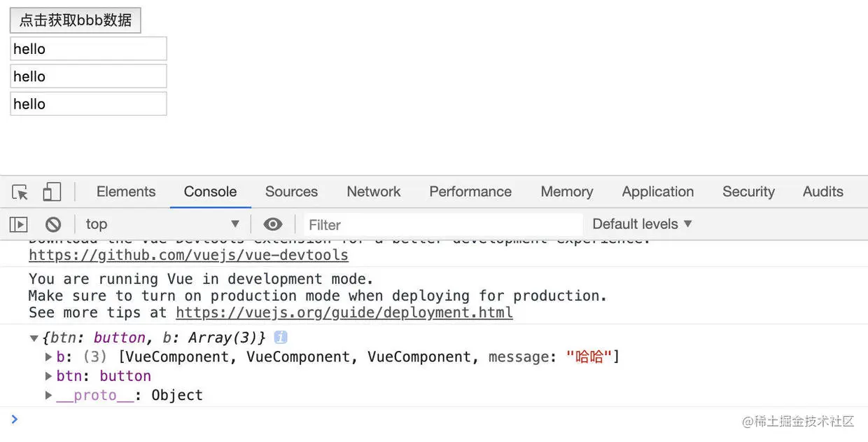
Task: Go to the Network tab
Action: point(374,191)
